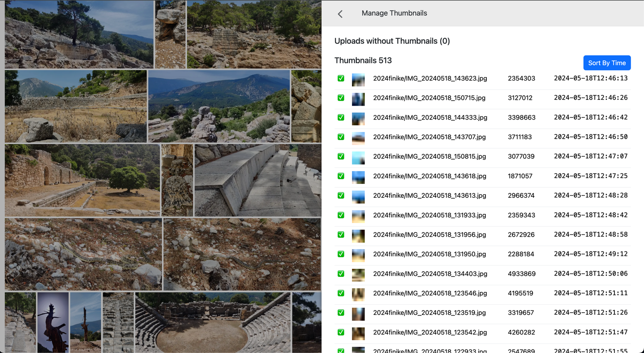Image resolution: width=644 pixels, height=353 pixels.
Task: Click small thumbnail next to IMG_20240518_131933.jpg
Action: (358, 217)
